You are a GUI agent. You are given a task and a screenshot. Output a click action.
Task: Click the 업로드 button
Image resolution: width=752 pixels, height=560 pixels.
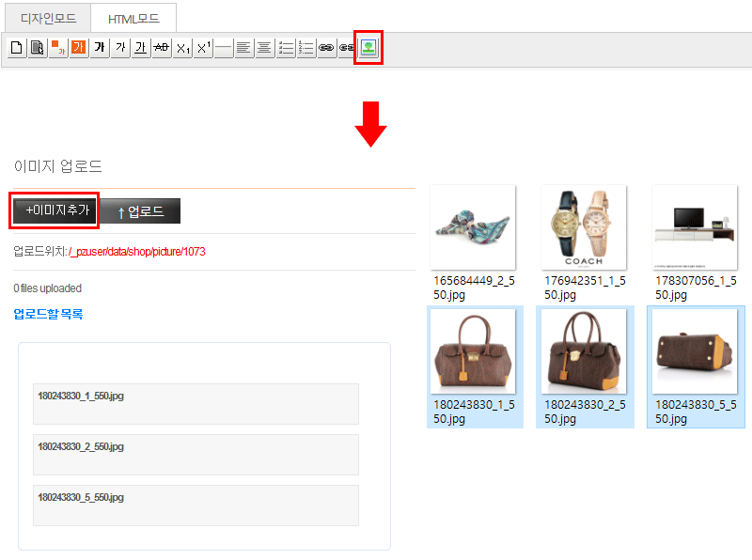(140, 211)
